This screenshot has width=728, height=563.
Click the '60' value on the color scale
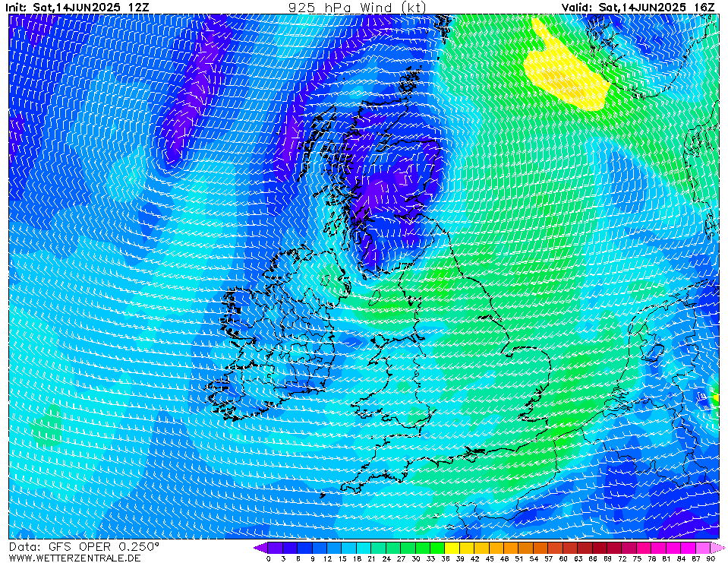(x=563, y=558)
